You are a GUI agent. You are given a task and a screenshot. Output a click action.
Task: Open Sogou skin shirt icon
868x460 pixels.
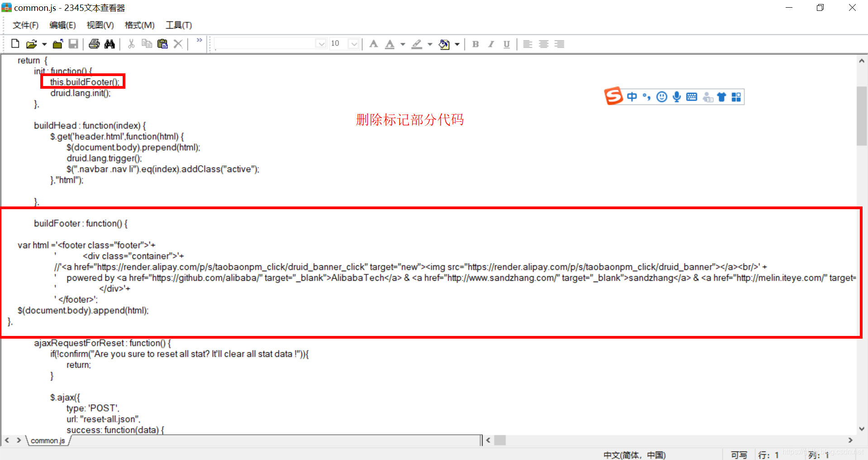click(x=722, y=96)
